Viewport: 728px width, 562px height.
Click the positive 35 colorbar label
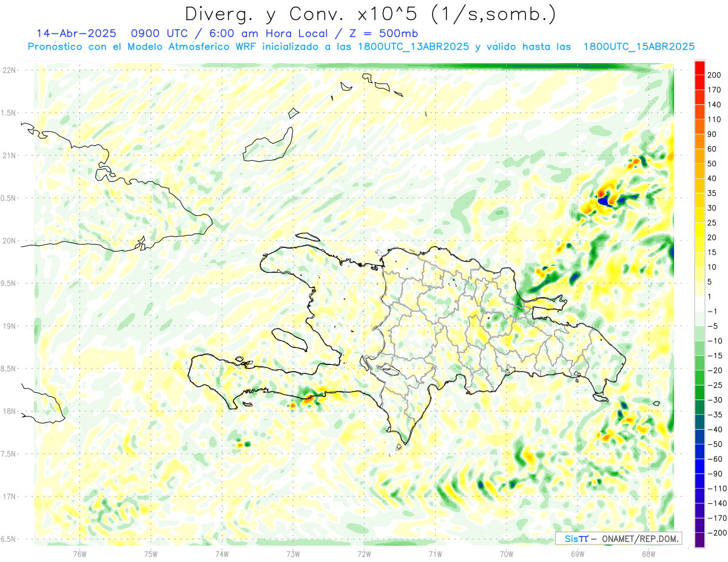point(712,193)
